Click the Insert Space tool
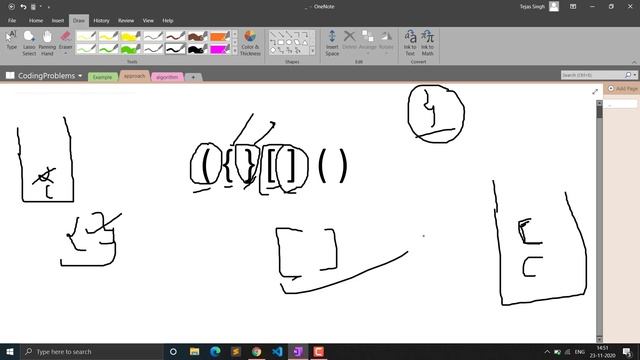Viewport: 640px width, 360px height. (x=332, y=42)
